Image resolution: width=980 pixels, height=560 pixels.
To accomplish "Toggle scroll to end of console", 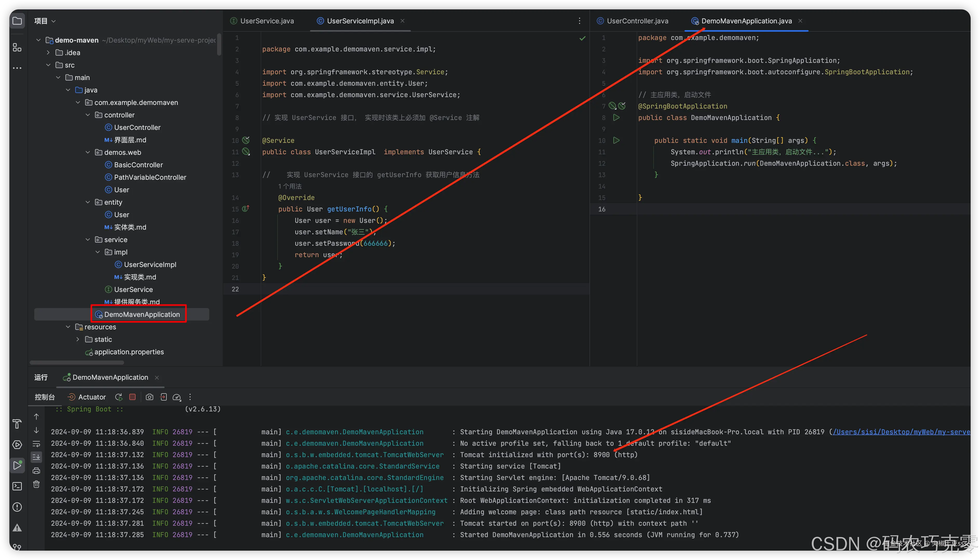I will tap(37, 457).
